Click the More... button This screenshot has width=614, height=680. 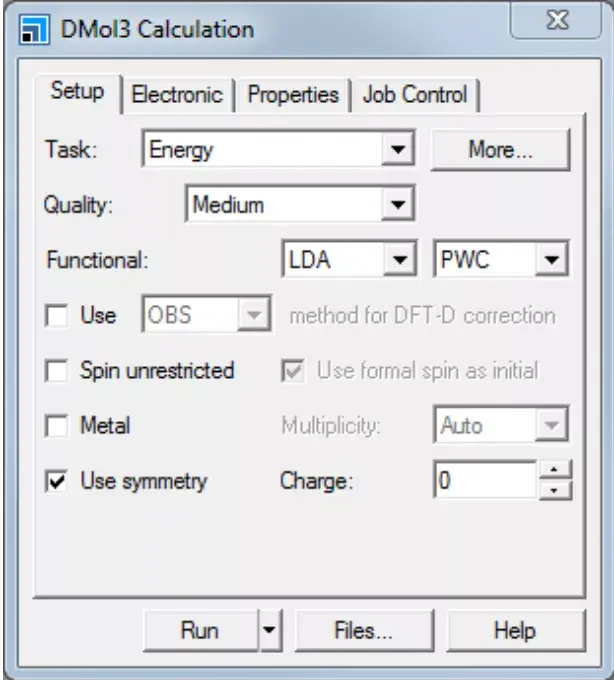500,150
